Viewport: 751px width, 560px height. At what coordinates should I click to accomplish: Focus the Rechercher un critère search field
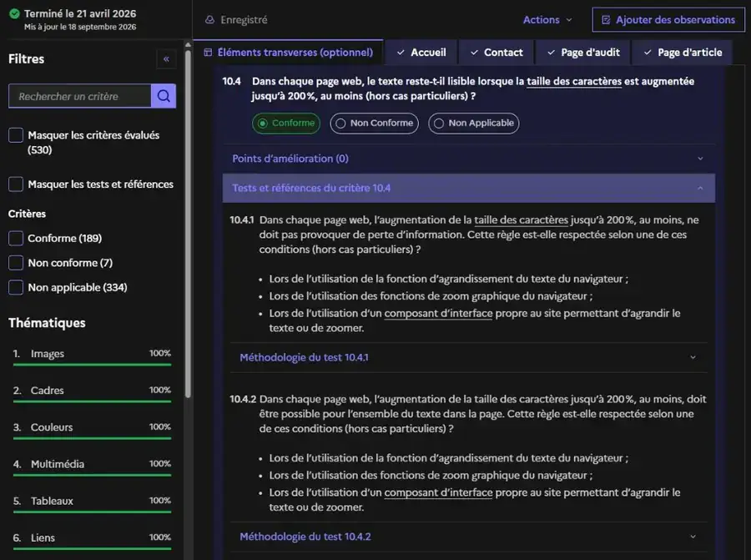(80, 96)
